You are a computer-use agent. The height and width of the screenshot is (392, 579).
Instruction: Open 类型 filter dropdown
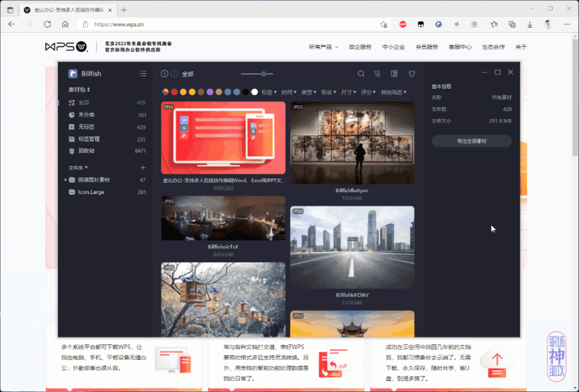click(309, 92)
